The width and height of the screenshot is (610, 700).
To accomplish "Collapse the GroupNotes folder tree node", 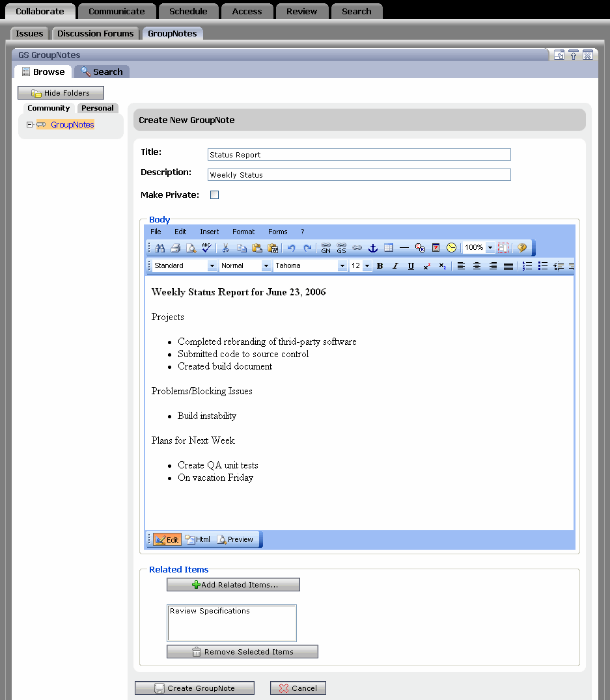I will pyautogui.click(x=29, y=124).
